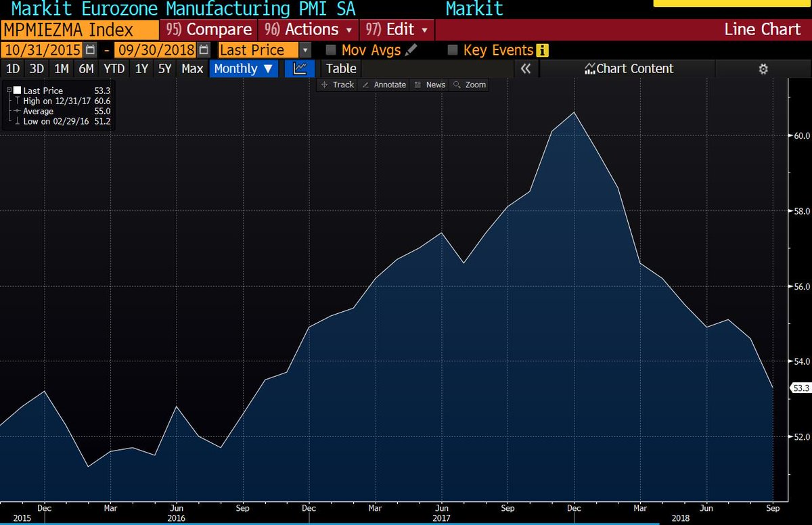Viewport: 812px width, 525px height.
Task: Click the Key Events info icon
Action: click(x=542, y=50)
